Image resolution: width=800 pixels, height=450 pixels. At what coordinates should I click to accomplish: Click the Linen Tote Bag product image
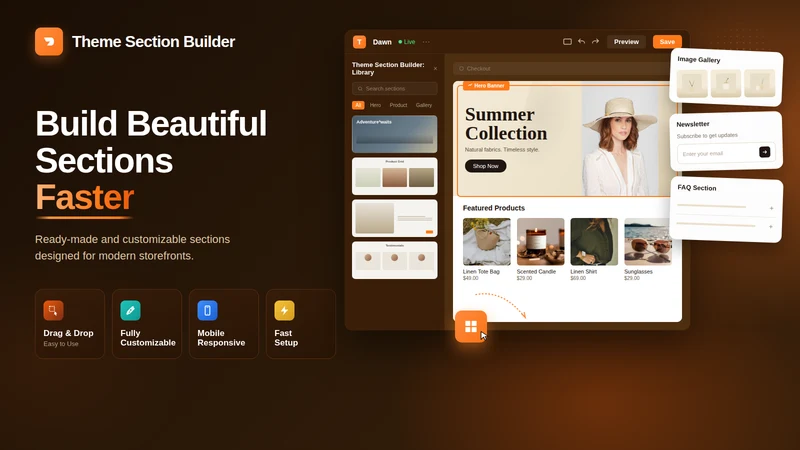tap(486, 242)
